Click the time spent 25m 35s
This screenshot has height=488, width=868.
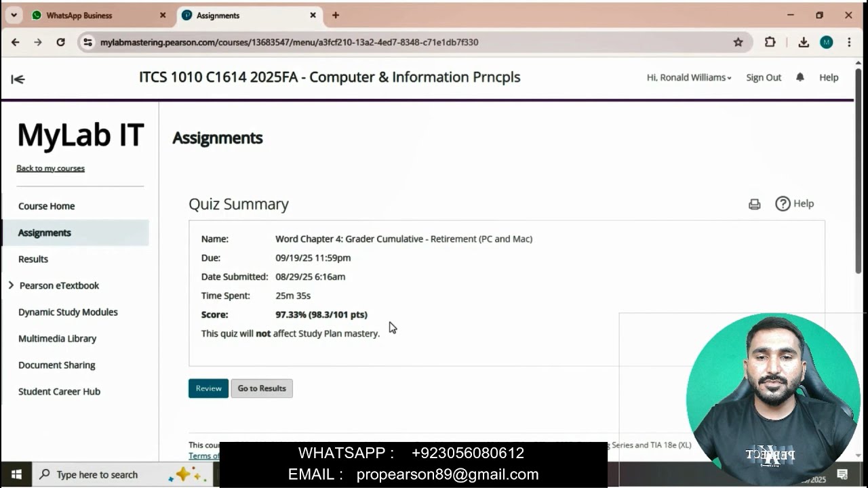tap(293, 296)
